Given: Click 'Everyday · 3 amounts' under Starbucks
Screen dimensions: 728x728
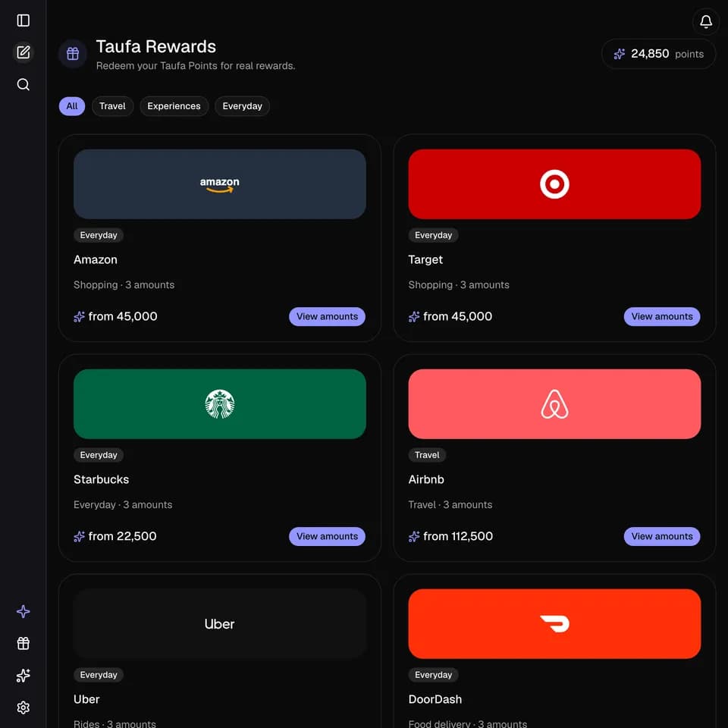Looking at the screenshot, I should point(123,505).
